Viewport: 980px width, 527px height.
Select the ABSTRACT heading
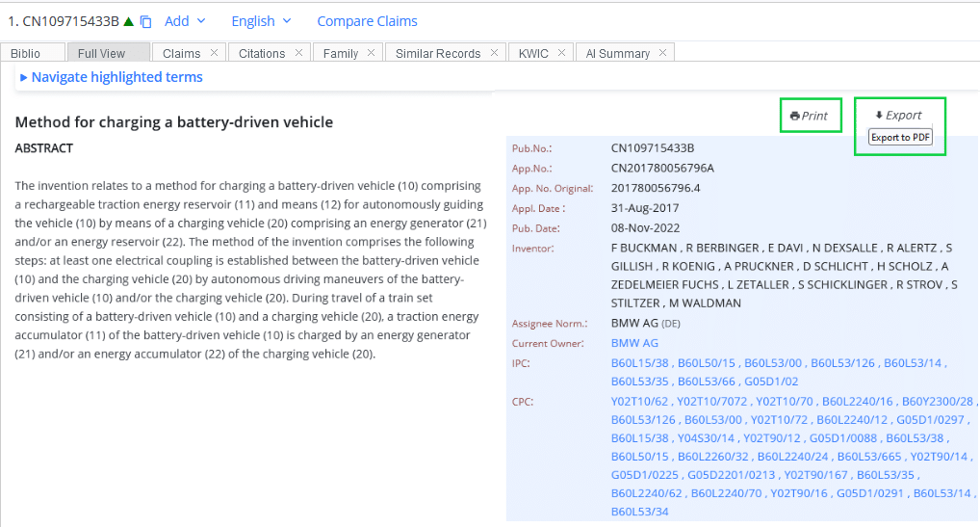tap(43, 148)
